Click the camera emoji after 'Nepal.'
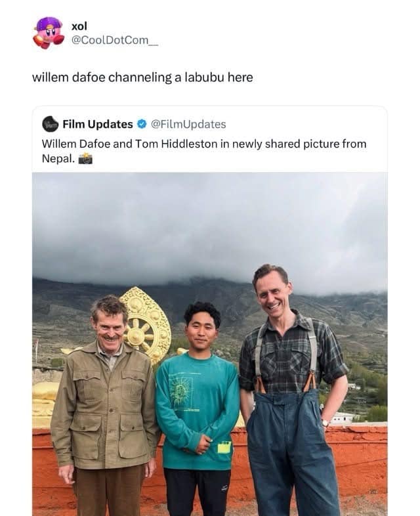Image resolution: width=420 pixels, height=516 pixels. tap(85, 159)
